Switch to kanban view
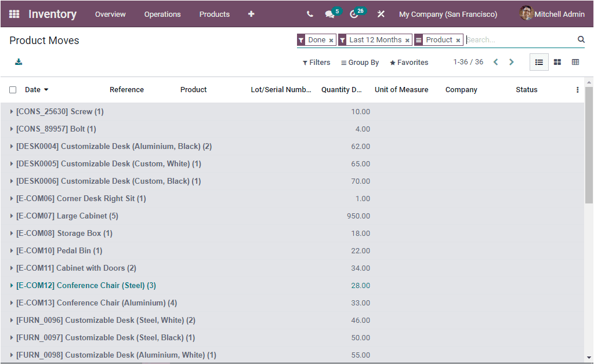The image size is (594, 364). point(557,62)
